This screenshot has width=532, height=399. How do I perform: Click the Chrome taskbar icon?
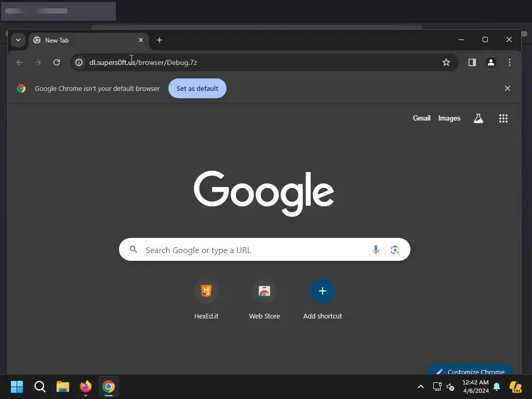[109, 387]
